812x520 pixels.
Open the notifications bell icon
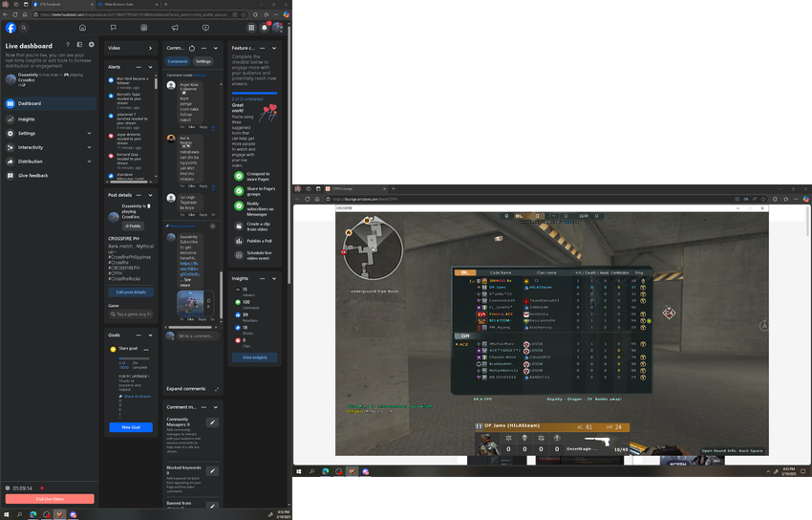click(264, 28)
